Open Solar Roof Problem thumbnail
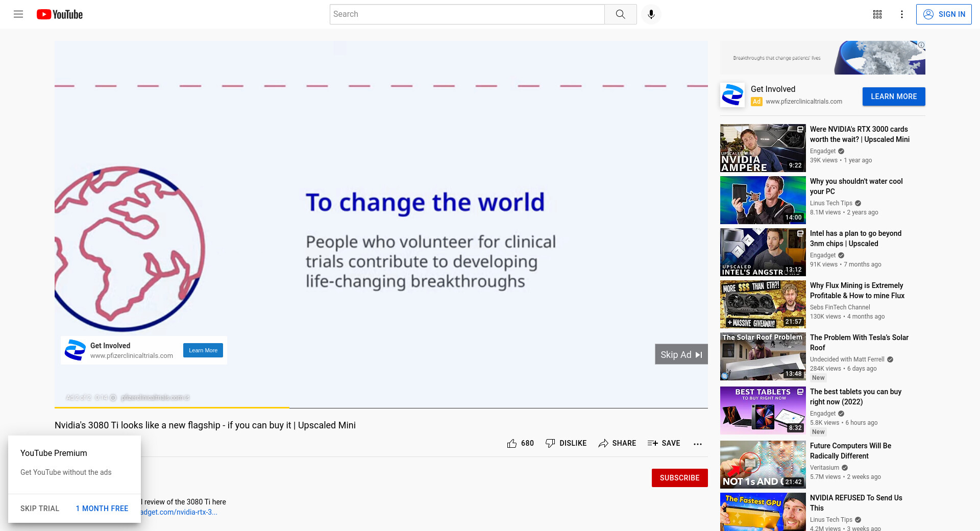The width and height of the screenshot is (980, 531). coord(763,356)
